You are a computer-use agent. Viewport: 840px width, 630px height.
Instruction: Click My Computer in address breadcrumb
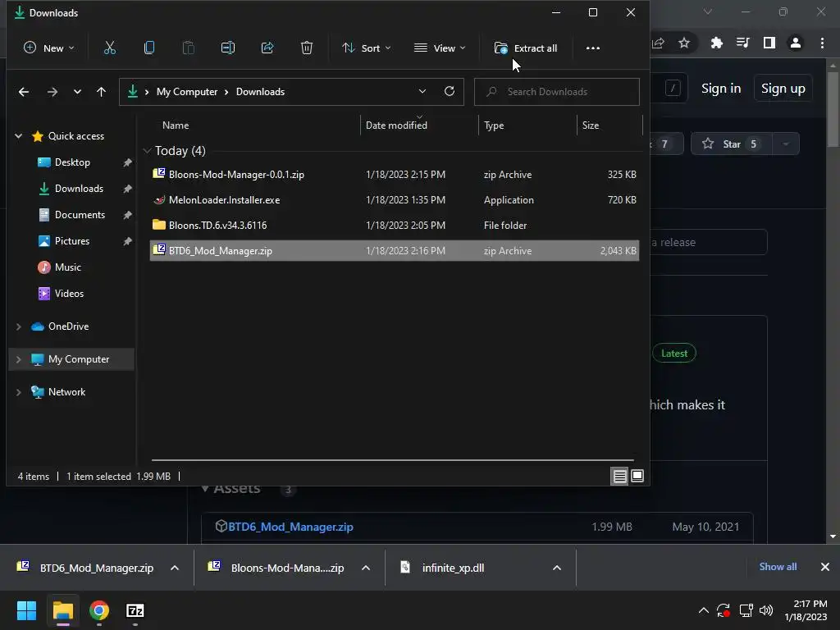tap(187, 92)
